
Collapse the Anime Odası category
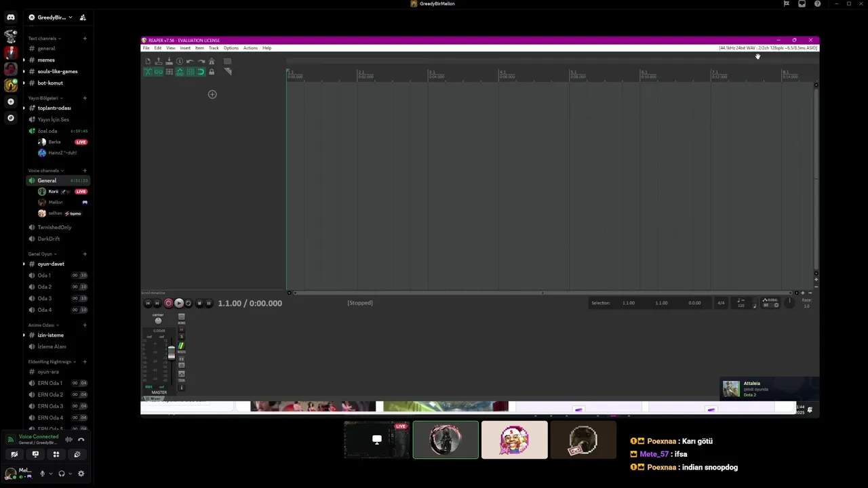pos(43,325)
